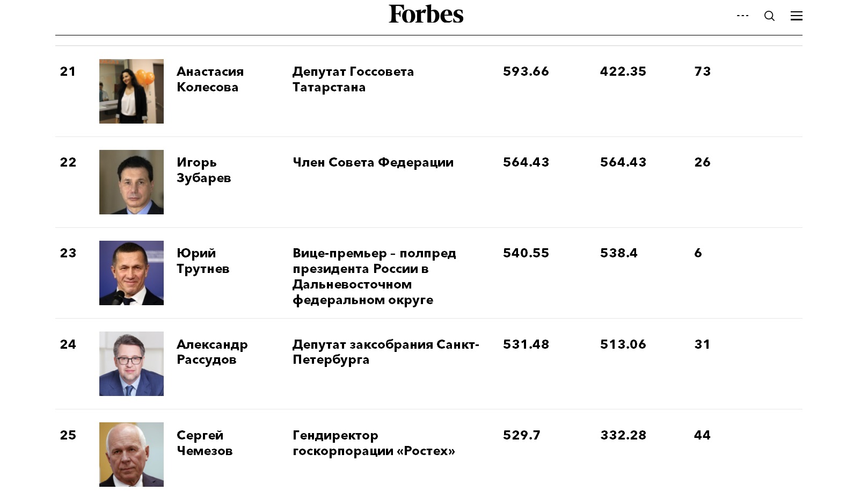The width and height of the screenshot is (868, 497).
Task: Click position Депутат Госсовета Татарстана
Action: coord(353,79)
